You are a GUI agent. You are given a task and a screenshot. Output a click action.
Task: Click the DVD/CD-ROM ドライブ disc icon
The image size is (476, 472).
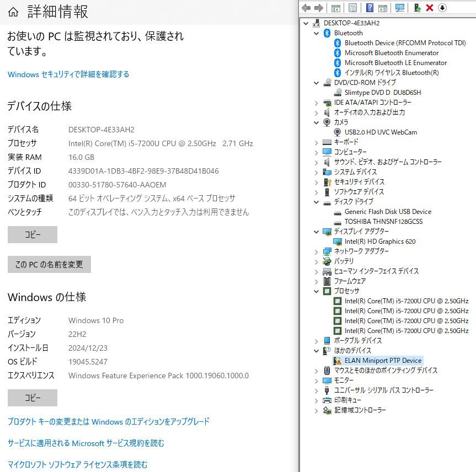327,83
